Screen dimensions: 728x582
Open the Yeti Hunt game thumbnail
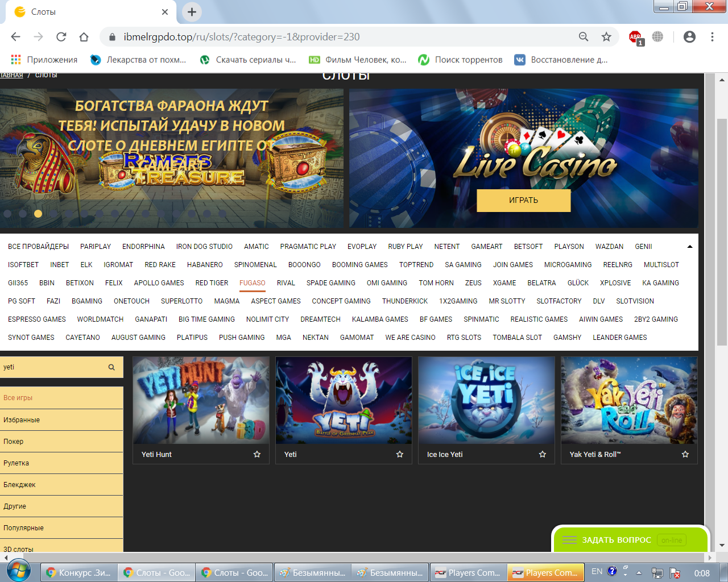[201, 400]
